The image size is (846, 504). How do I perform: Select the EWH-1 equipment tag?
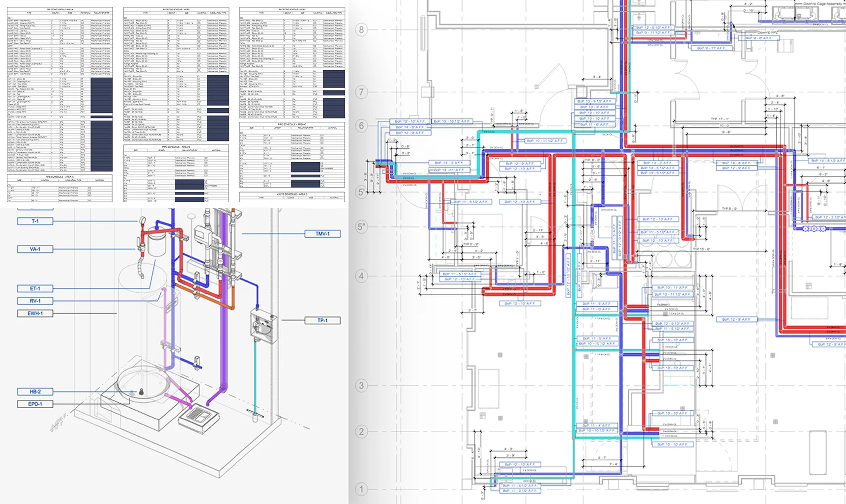(x=35, y=313)
